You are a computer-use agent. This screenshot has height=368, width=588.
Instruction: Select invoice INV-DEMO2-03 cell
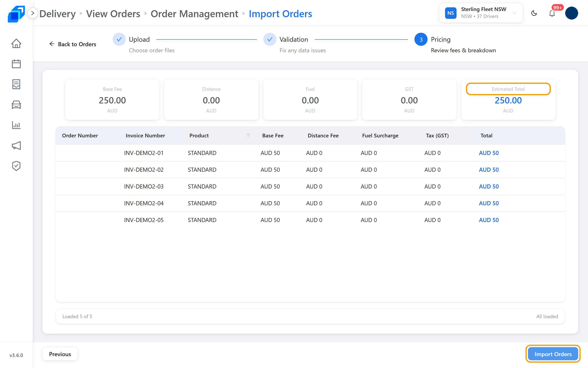pos(144,186)
